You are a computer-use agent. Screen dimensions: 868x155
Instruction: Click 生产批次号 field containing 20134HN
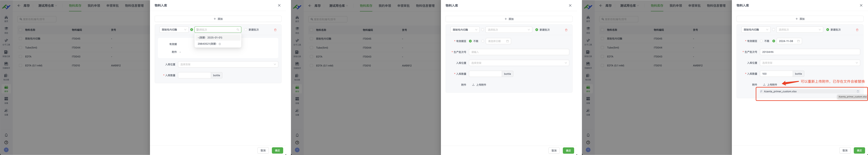click(810, 52)
